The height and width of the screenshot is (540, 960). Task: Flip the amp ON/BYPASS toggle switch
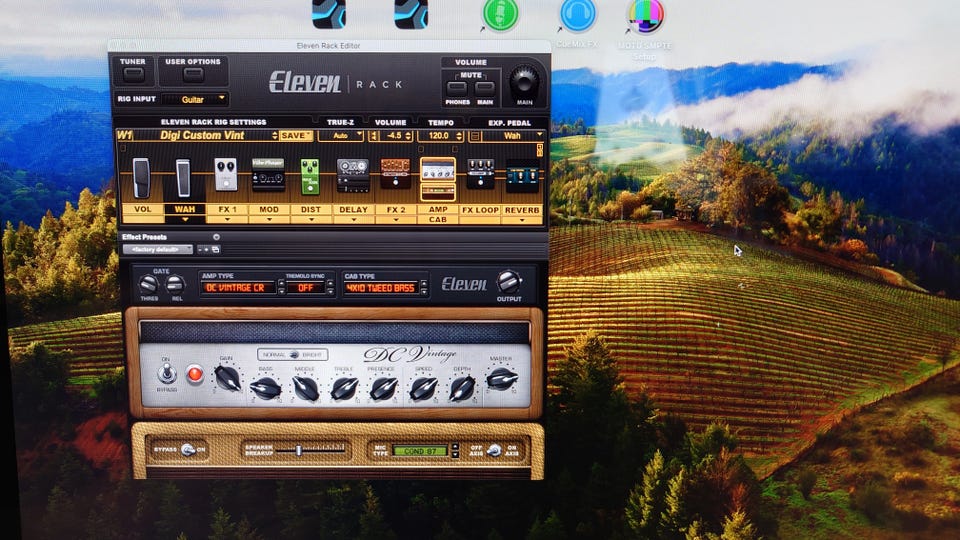click(167, 372)
